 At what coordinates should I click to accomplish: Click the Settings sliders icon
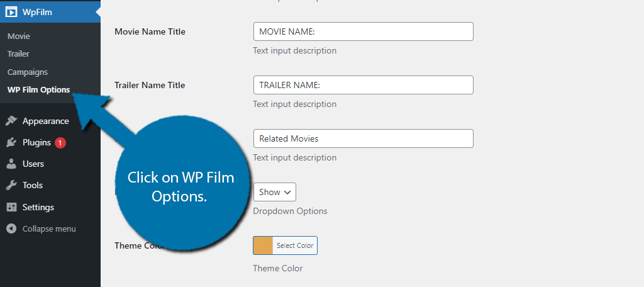(11, 207)
